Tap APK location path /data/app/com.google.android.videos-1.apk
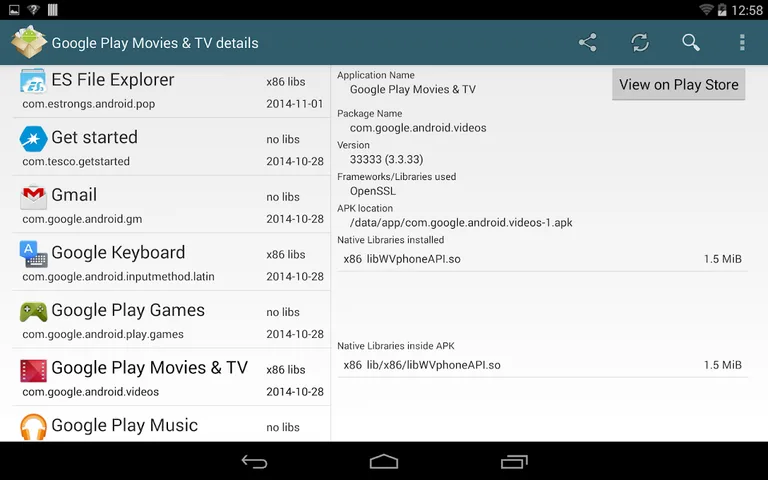This screenshot has width=768, height=480. pos(461,223)
